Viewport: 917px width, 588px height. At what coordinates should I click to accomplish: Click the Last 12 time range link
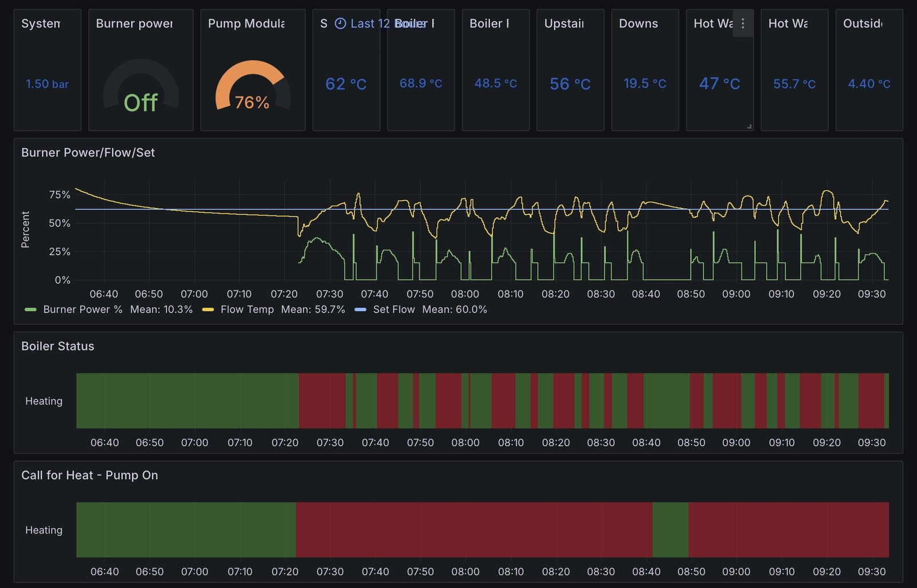click(x=370, y=23)
